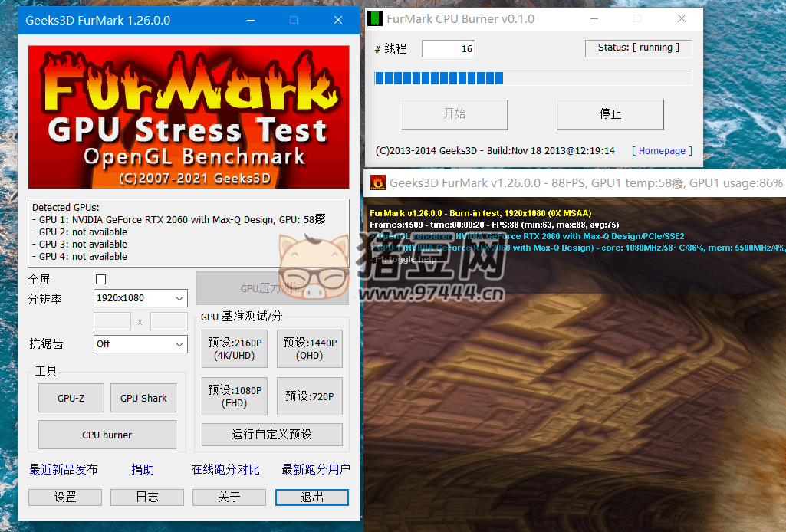Click the 线程 thread count input field
Viewport: 786px width, 532px height.
pos(448,49)
